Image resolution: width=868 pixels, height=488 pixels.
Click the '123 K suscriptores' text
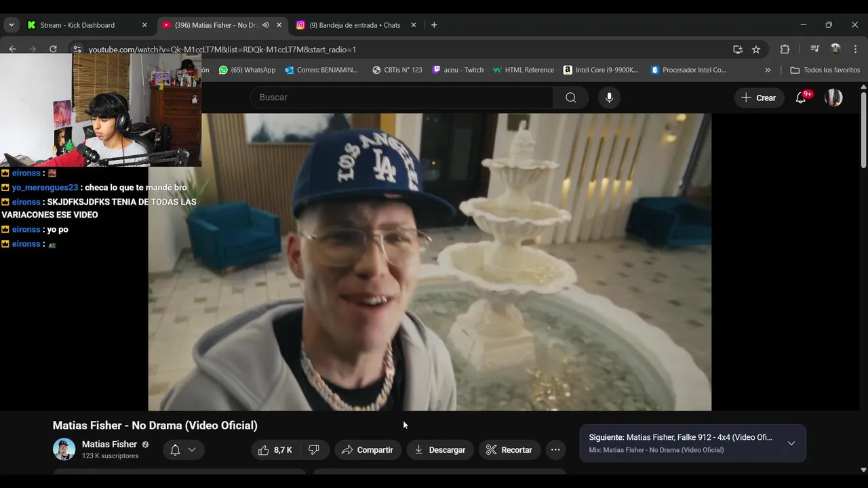(x=111, y=456)
